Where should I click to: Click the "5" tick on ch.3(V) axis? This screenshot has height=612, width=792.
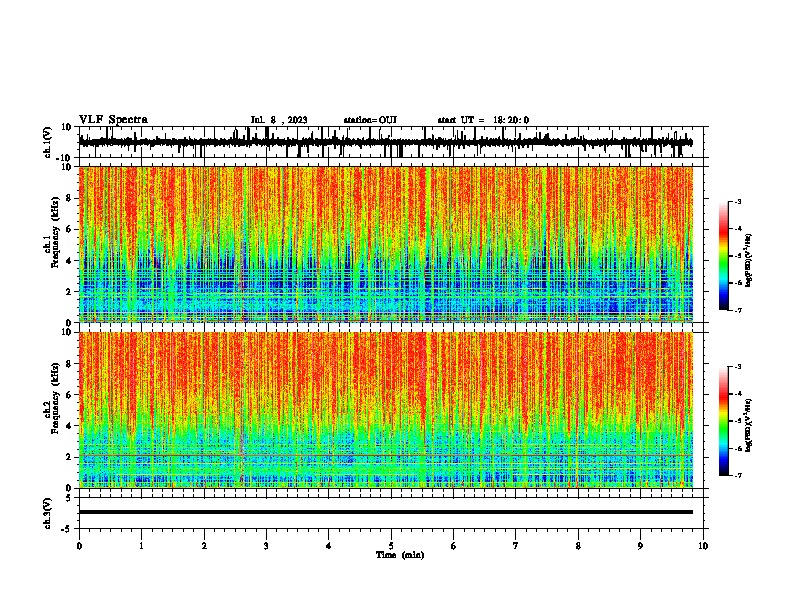click(70, 498)
